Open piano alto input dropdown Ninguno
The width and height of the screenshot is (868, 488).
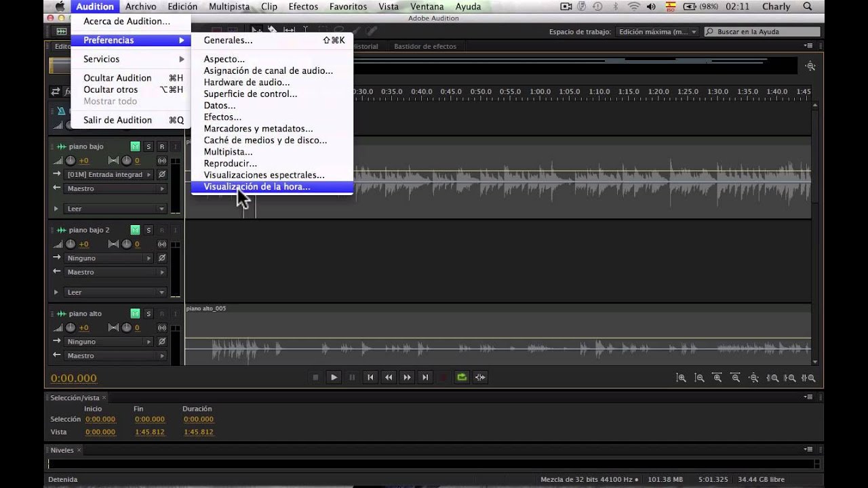coord(108,342)
